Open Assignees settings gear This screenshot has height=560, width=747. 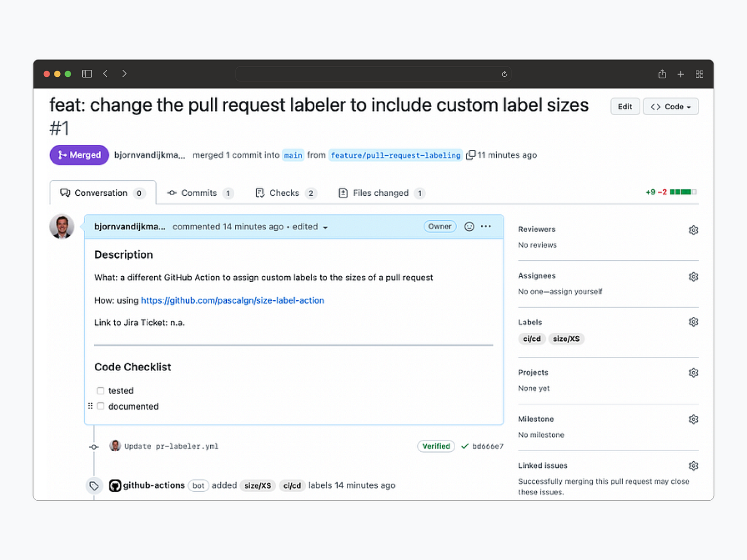tap(693, 276)
